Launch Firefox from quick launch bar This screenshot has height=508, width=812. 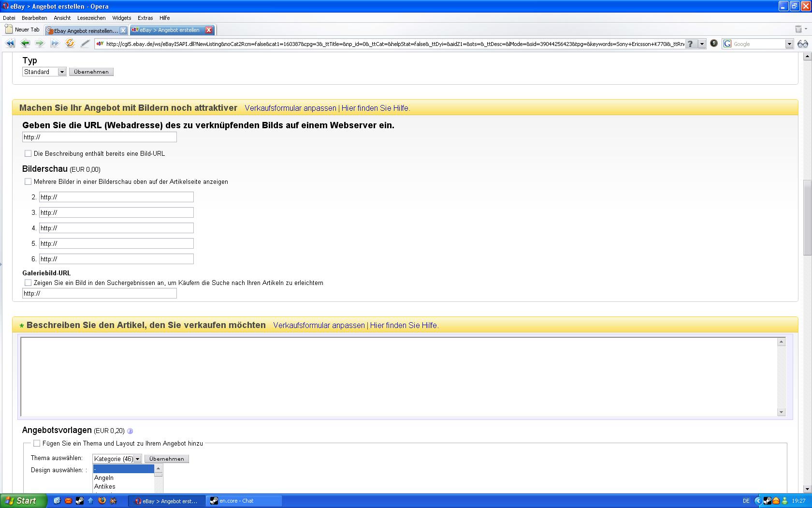[102, 501]
